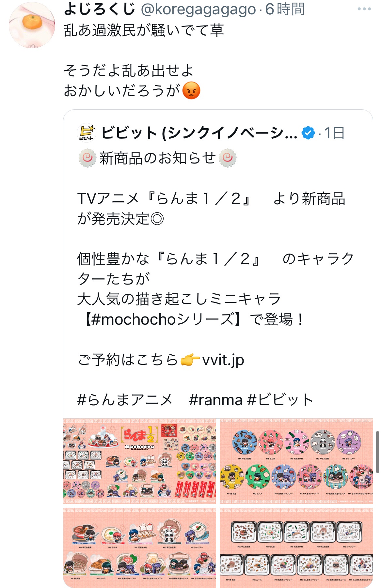Open the よじろくじ display name
The width and height of the screenshot is (382, 588).
pos(99,9)
